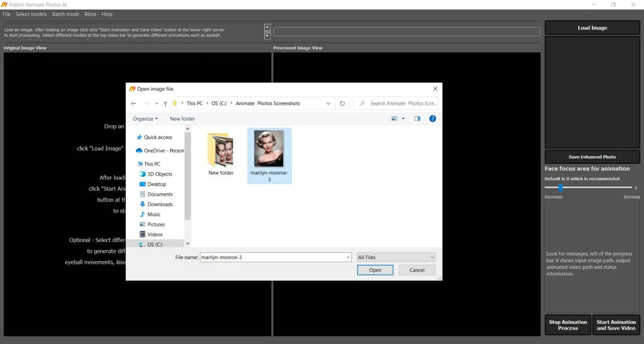Viewport: 644px width, 344px height.
Task: Open the Batch mode menu
Action: tap(66, 14)
